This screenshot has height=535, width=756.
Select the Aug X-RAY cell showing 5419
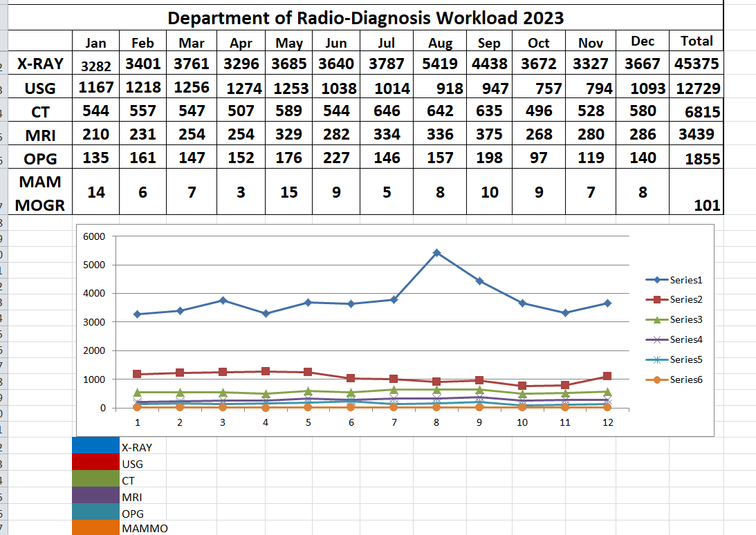pyautogui.click(x=439, y=64)
